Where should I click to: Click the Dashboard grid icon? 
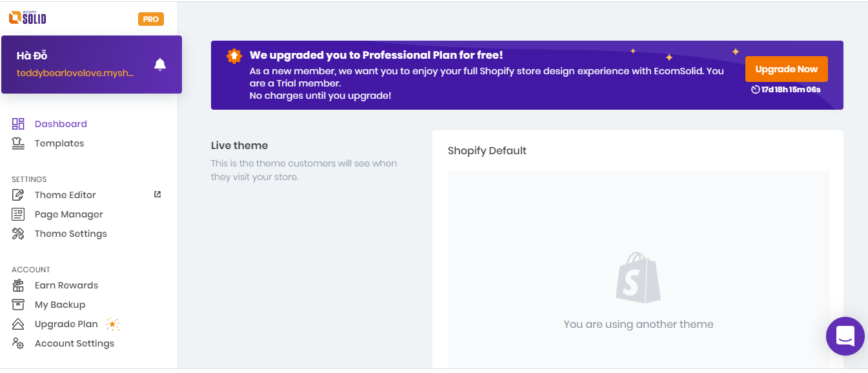point(18,124)
